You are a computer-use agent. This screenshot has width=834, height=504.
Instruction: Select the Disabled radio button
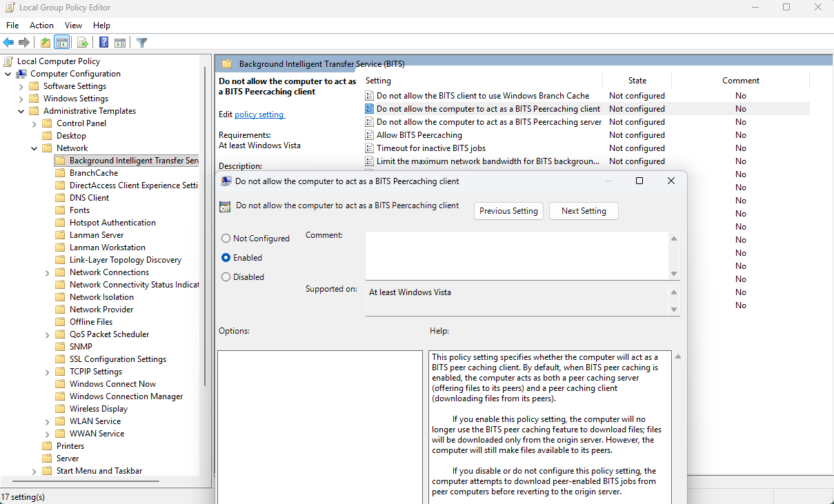pyautogui.click(x=226, y=277)
